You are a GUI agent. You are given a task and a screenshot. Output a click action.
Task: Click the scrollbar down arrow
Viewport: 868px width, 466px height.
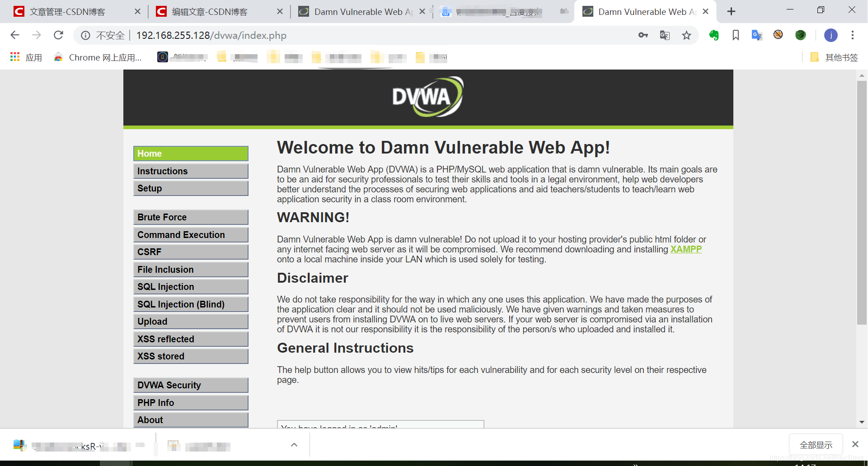[x=862, y=422]
